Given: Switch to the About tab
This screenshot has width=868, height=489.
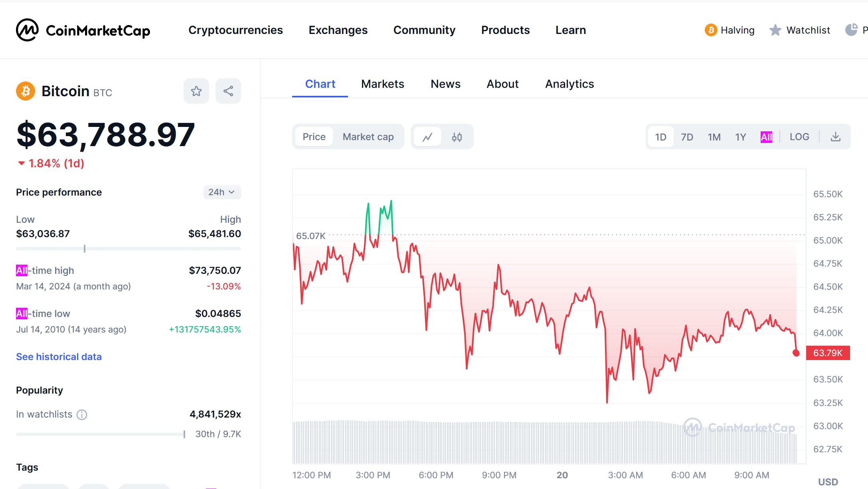Looking at the screenshot, I should point(502,84).
